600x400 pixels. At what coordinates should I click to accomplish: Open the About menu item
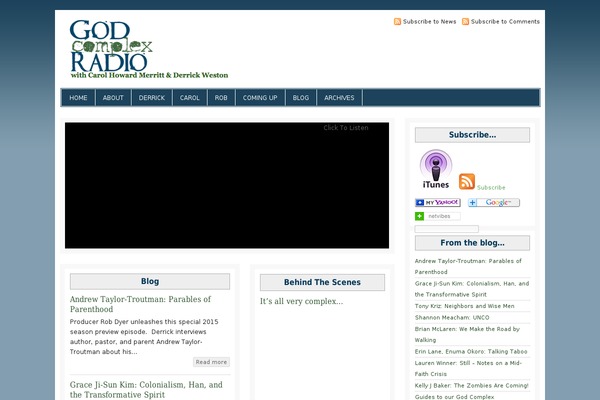tap(113, 98)
